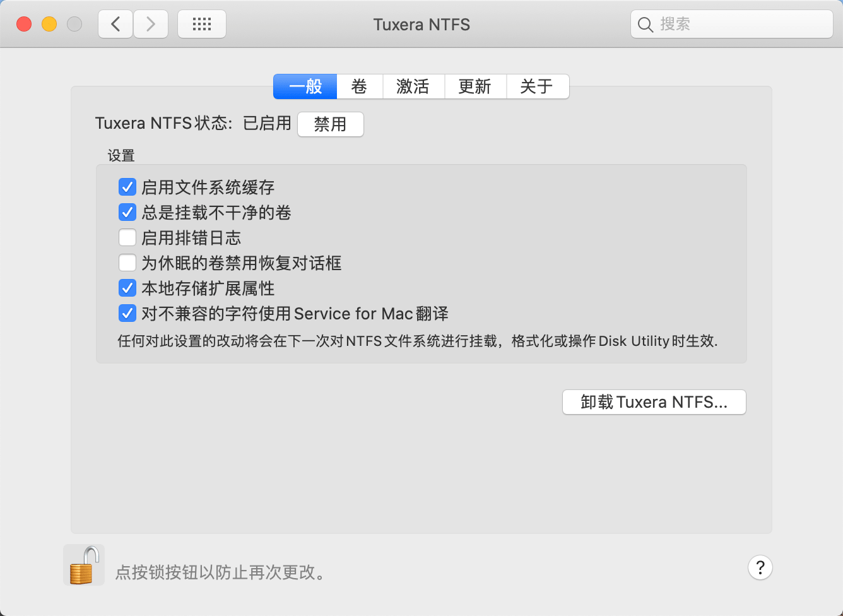Click the yellow minimize window button
This screenshot has height=616, width=843.
[x=49, y=25]
